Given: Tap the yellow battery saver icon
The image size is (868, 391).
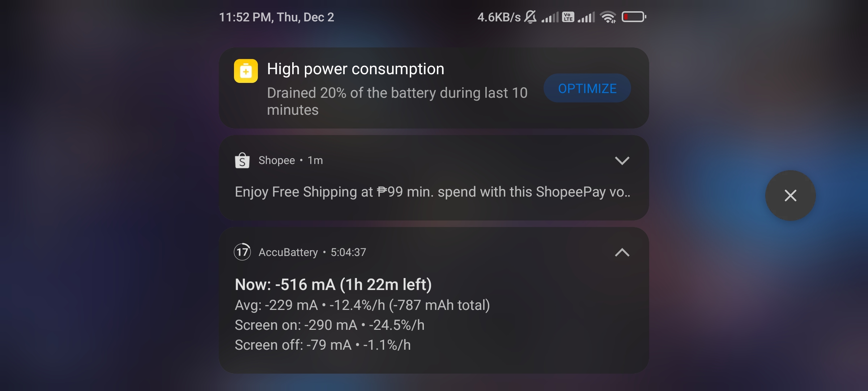Looking at the screenshot, I should [246, 71].
